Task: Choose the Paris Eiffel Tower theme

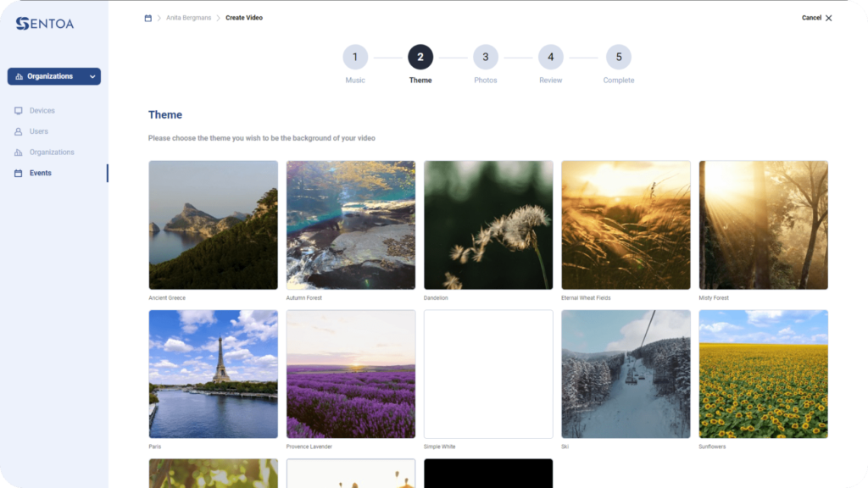Action: coord(213,374)
